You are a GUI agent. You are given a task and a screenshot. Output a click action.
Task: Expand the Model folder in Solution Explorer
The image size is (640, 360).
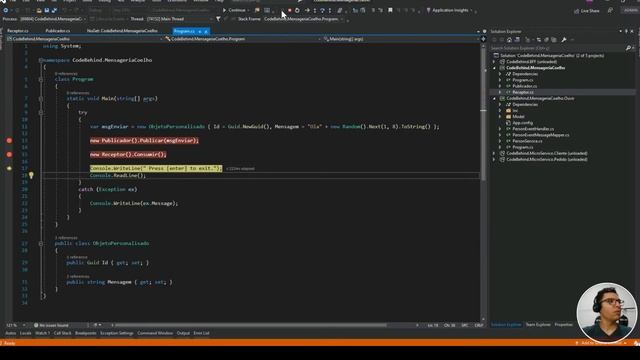pos(500,116)
